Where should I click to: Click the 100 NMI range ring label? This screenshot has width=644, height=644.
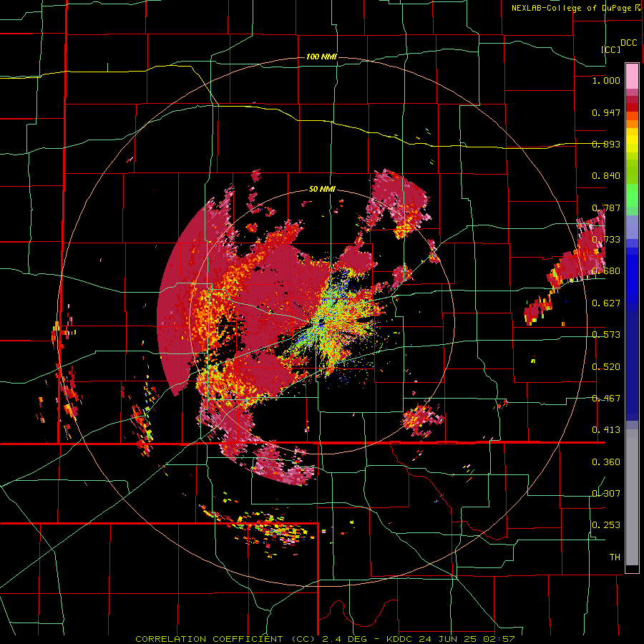click(321, 57)
